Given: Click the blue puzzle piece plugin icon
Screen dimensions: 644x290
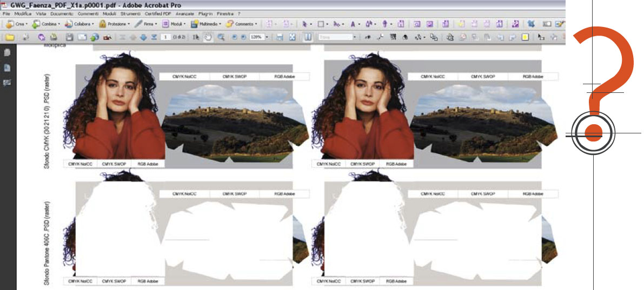Looking at the screenshot, I should (x=531, y=24).
